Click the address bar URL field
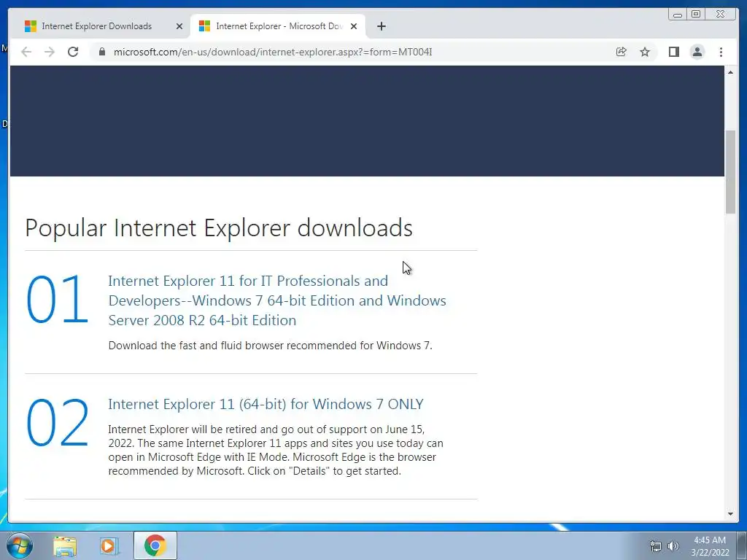Screen dimensions: 747x560 [273, 52]
